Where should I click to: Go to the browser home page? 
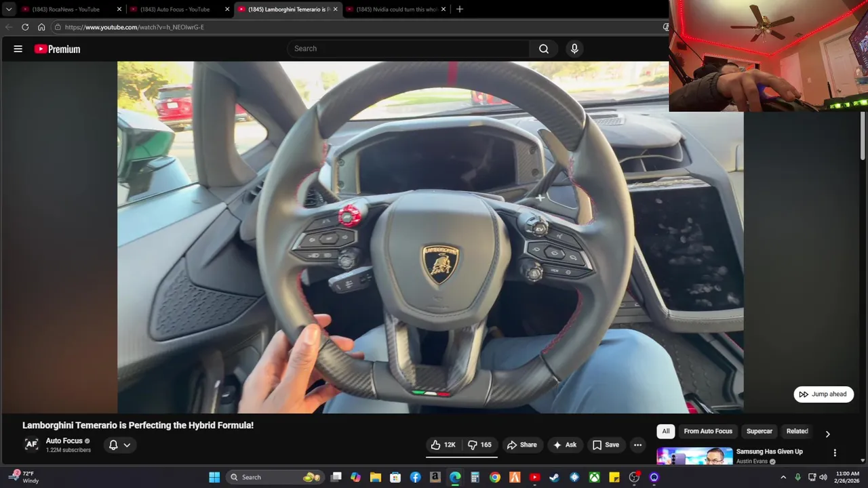click(x=41, y=27)
